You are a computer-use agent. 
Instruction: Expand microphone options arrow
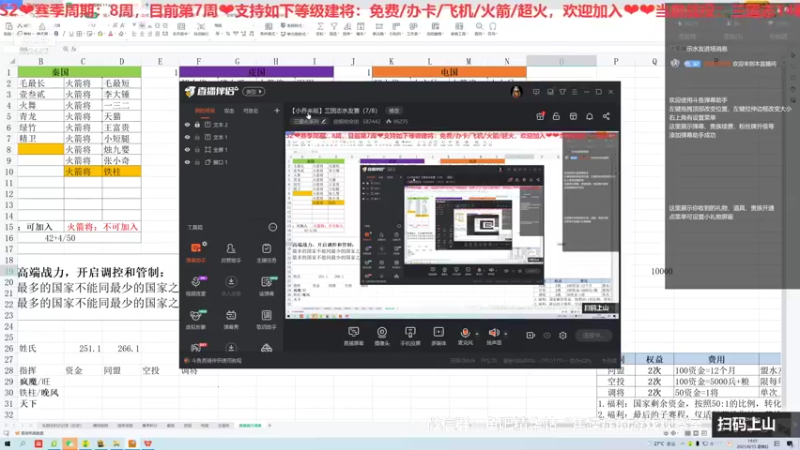point(477,334)
